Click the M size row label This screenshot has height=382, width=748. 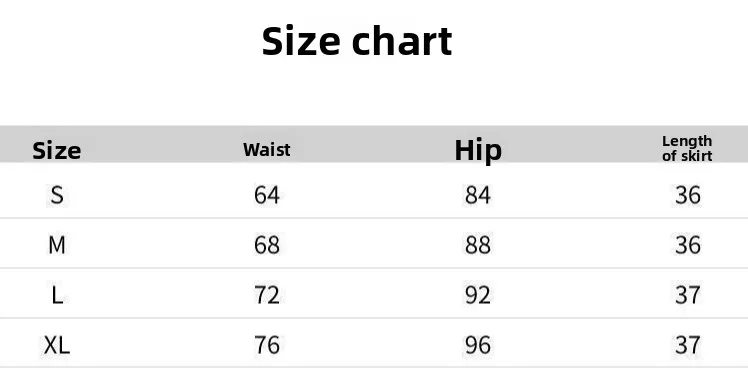pyautogui.click(x=57, y=245)
